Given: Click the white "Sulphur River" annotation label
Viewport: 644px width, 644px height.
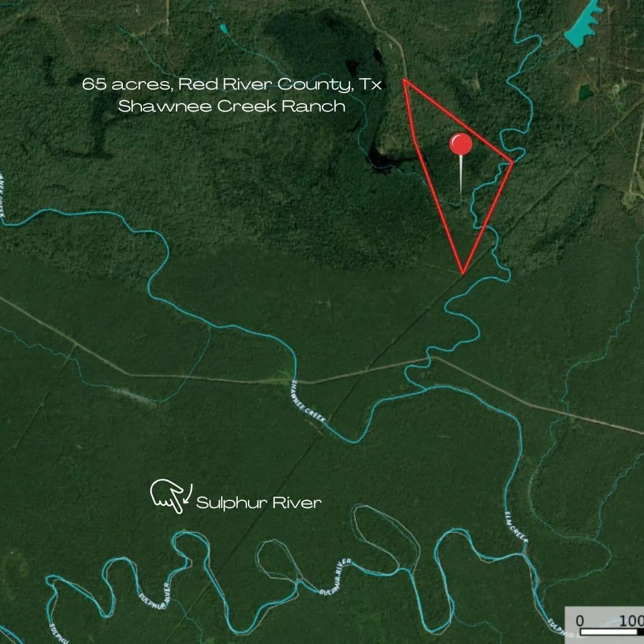Looking at the screenshot, I should coord(259,503).
